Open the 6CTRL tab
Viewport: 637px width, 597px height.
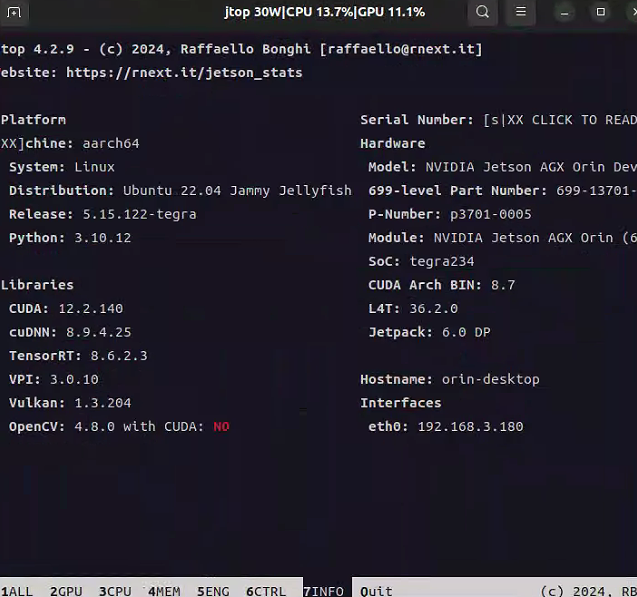(266, 591)
